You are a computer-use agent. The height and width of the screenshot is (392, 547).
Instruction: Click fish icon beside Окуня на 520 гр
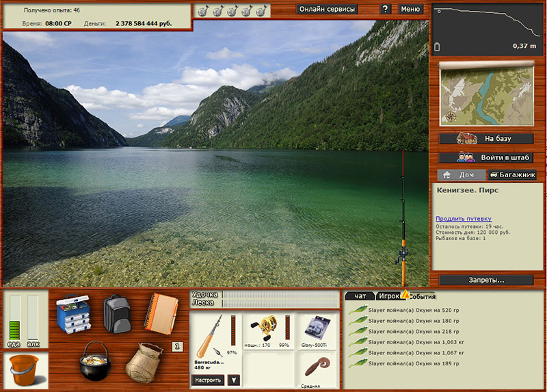tap(358, 310)
